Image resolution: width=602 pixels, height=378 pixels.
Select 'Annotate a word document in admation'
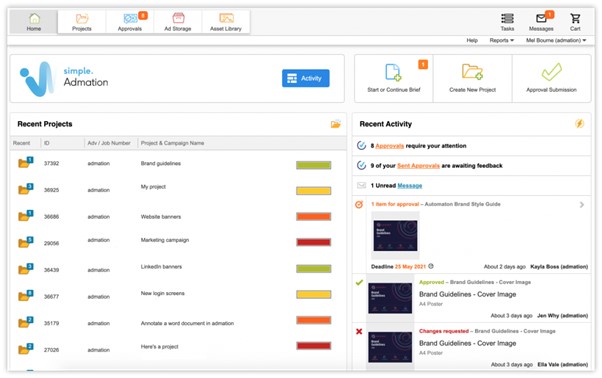(x=187, y=324)
